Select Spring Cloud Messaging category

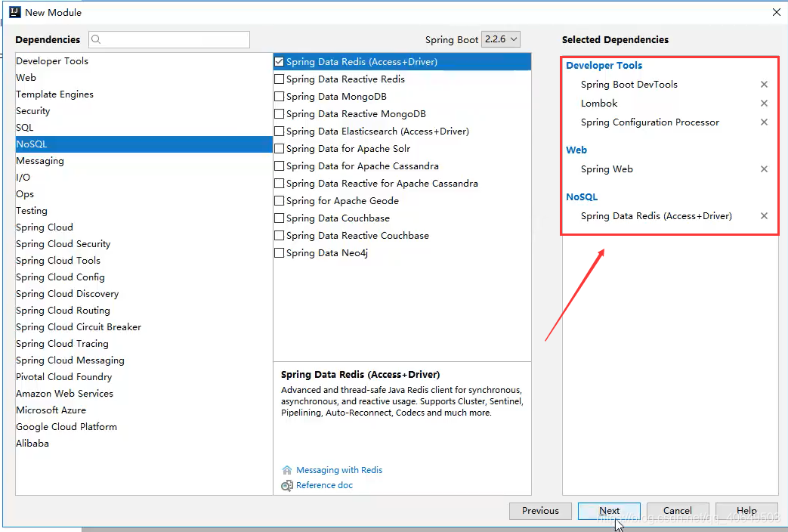tap(144, 360)
